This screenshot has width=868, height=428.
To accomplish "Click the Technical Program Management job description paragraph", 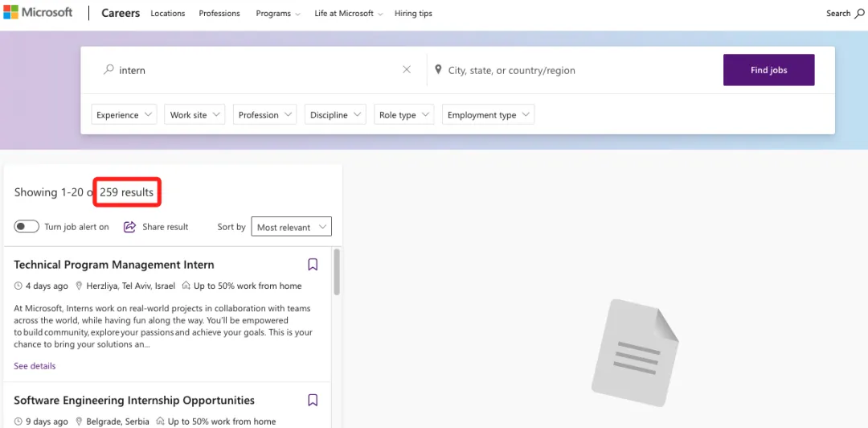I will 163,326.
